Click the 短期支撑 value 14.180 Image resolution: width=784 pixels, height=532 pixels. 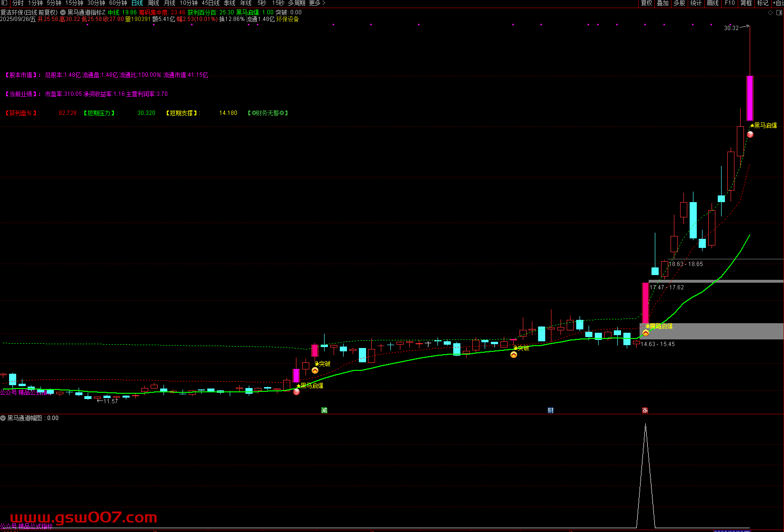[228, 113]
